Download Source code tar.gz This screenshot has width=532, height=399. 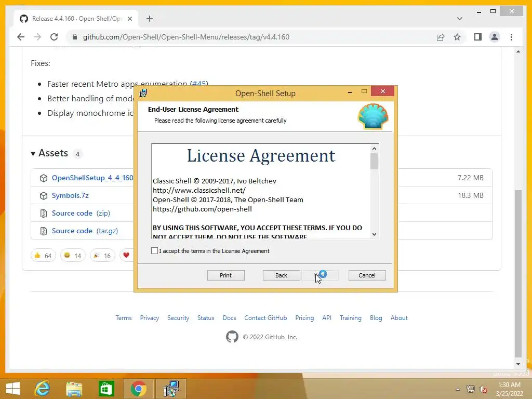click(x=85, y=231)
